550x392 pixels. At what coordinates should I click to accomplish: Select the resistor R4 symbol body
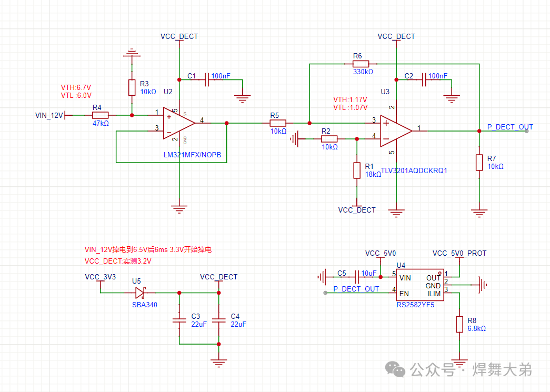[x=101, y=115]
